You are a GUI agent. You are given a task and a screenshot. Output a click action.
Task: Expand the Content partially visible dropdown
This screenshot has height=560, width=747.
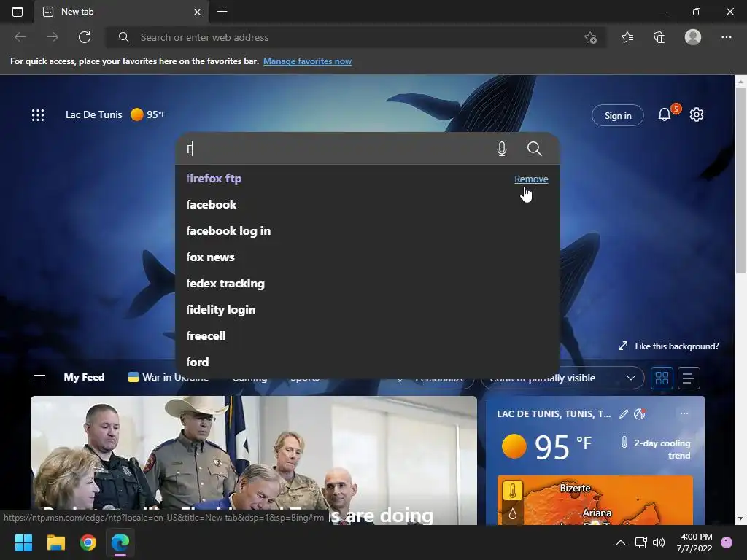pyautogui.click(x=562, y=378)
